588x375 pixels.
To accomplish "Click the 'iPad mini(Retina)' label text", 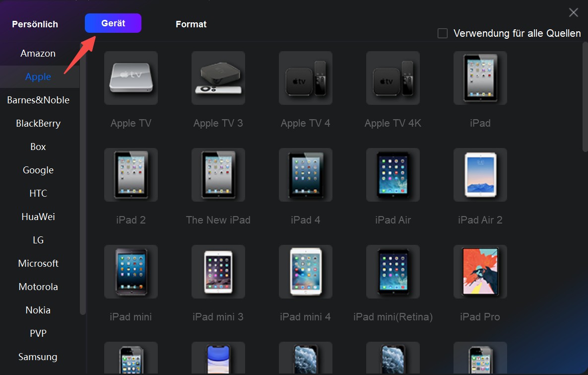I will coord(393,317).
